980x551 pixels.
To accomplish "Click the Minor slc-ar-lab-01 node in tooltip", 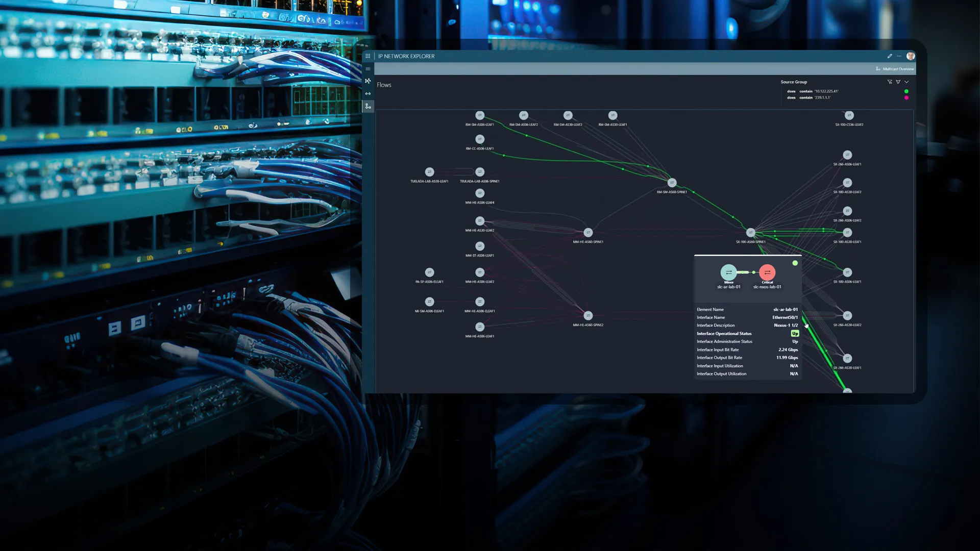I will pyautogui.click(x=729, y=272).
